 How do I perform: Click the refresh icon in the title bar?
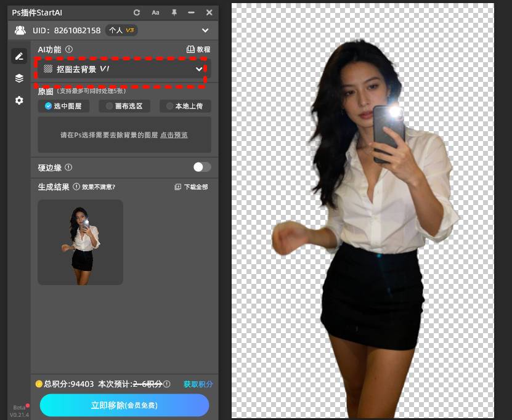pos(136,12)
